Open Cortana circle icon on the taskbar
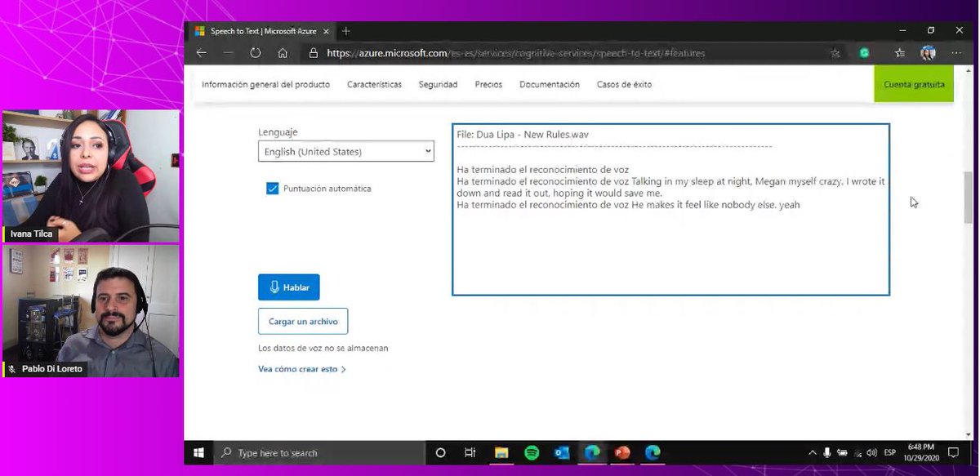This screenshot has height=476, width=980. point(440,452)
